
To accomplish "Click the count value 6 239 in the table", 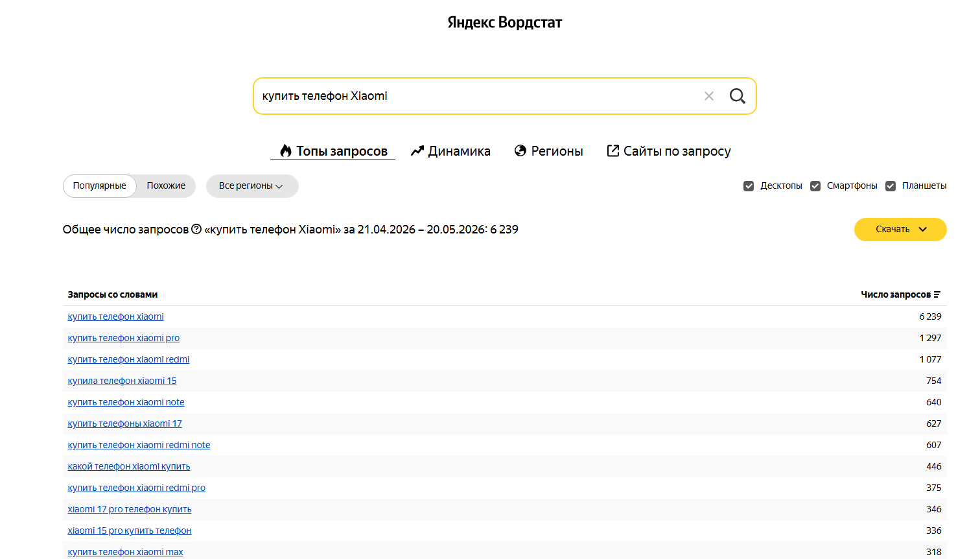I will coord(930,316).
